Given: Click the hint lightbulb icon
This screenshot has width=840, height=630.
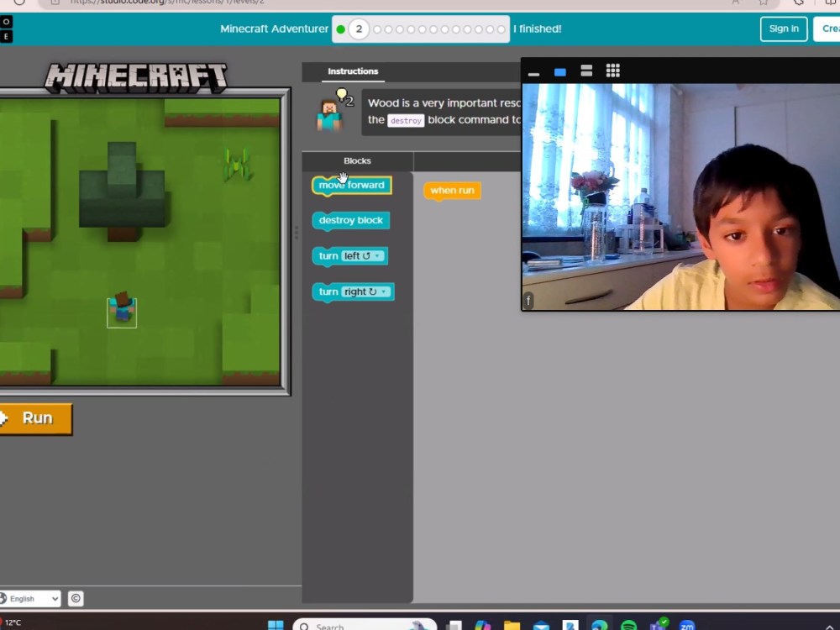Looking at the screenshot, I should (342, 96).
